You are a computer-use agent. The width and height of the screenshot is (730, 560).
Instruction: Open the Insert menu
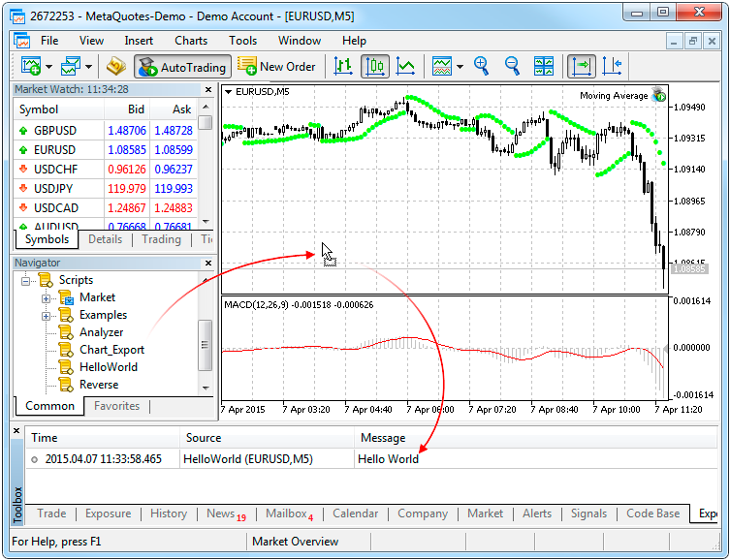139,41
